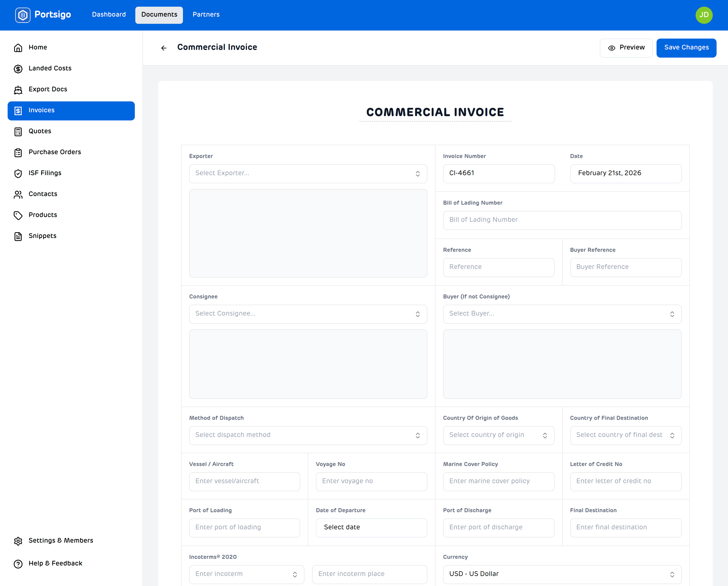The height and width of the screenshot is (586, 728).
Task: Click the Marine Cover Policy input
Action: click(498, 481)
